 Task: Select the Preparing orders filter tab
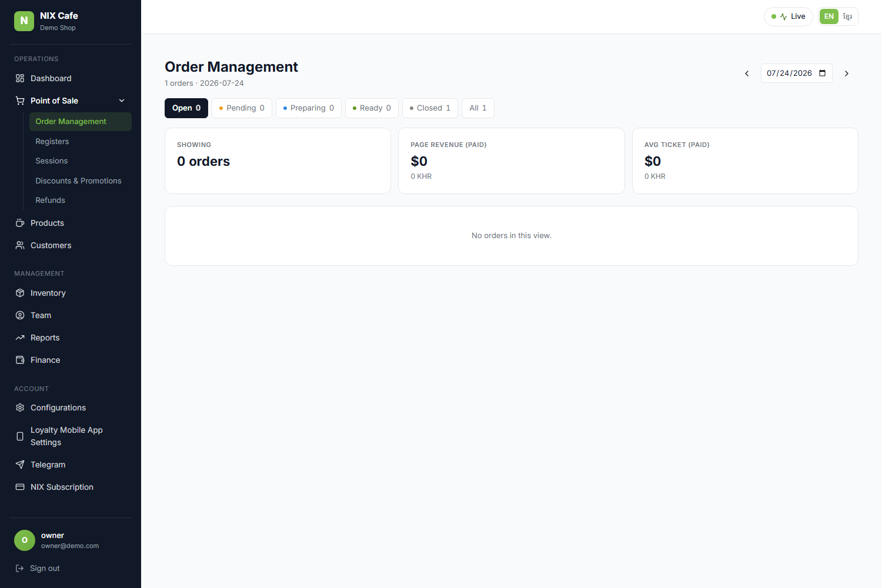(x=309, y=108)
